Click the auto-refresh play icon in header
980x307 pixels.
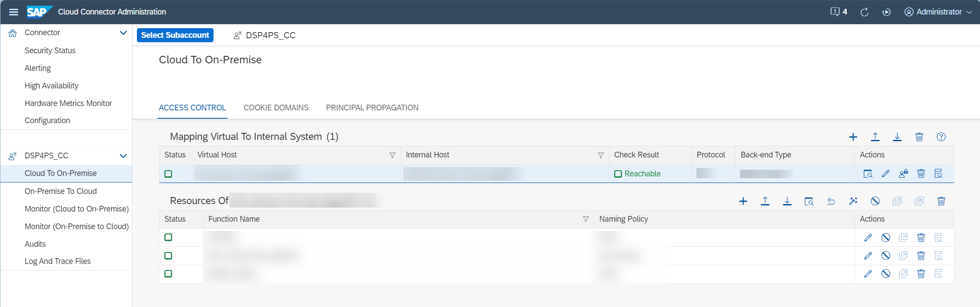[886, 12]
